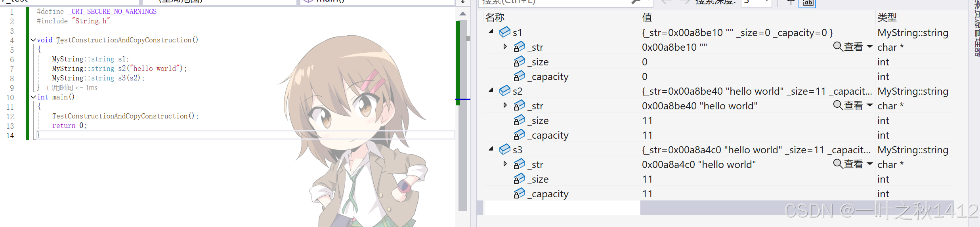980x227 pixels.
Task: Collapse the main function code fold
Action: [x=33, y=97]
